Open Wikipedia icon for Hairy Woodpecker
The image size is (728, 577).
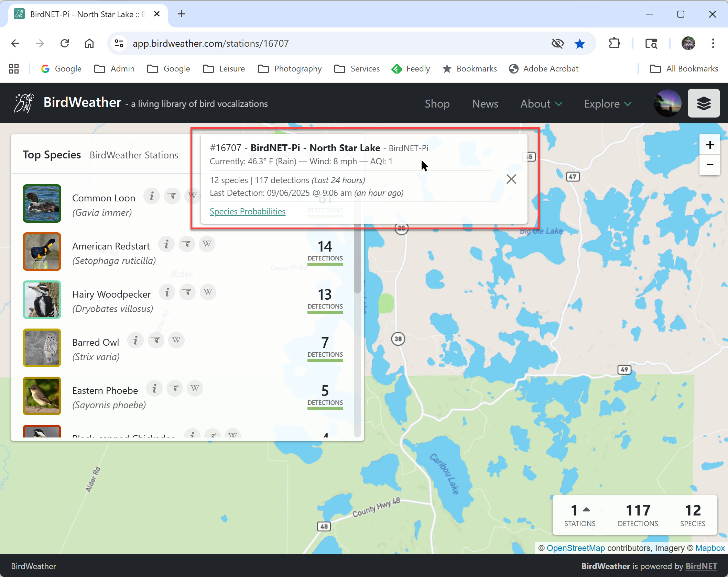[x=208, y=292]
